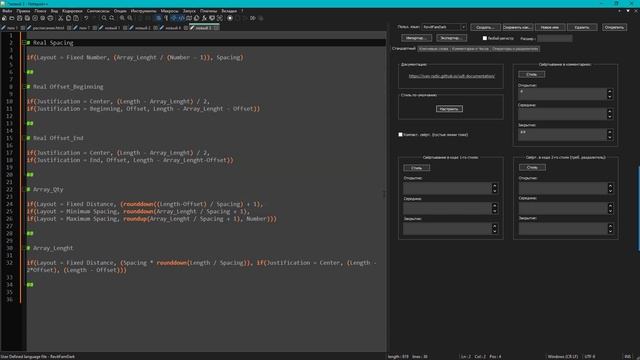Image resolution: width=640 pixels, height=360 pixels.
Task: Open the Макросы menu
Action: pyautogui.click(x=169, y=11)
